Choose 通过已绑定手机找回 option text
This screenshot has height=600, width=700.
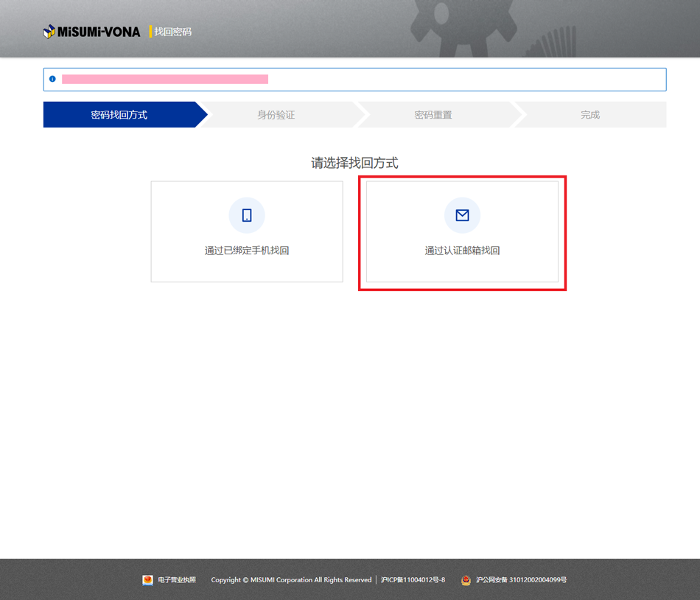click(247, 251)
